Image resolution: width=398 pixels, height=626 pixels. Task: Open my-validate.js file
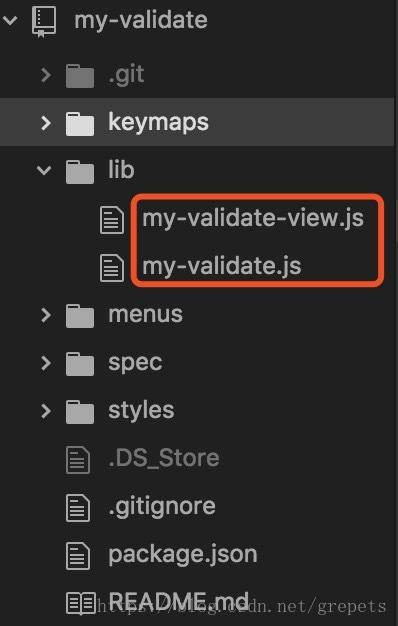pos(222,267)
